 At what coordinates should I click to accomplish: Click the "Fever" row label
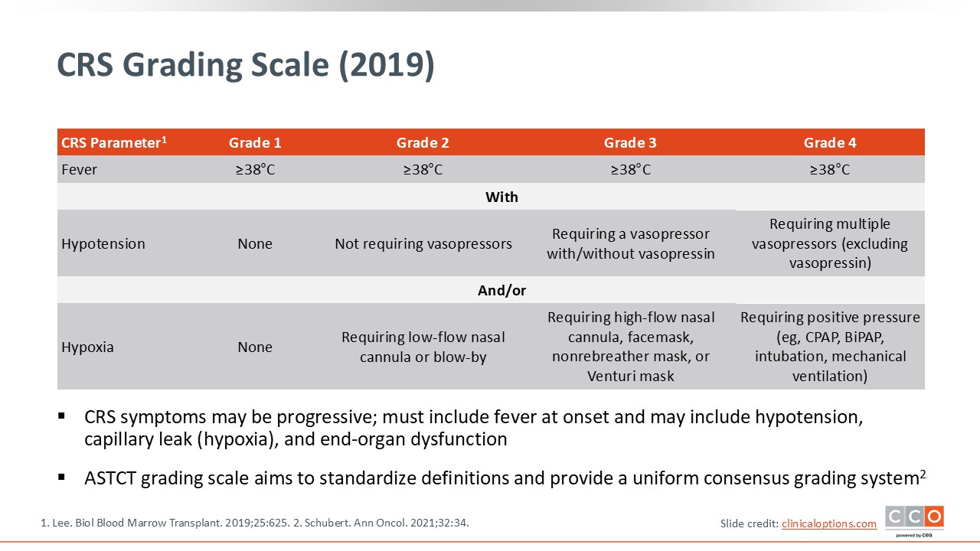tap(80, 169)
